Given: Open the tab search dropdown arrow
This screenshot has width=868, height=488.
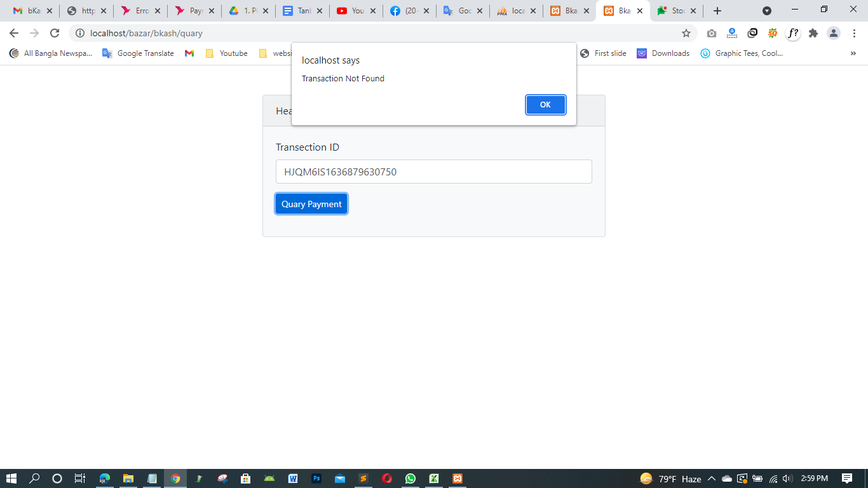Looking at the screenshot, I should click(767, 11).
